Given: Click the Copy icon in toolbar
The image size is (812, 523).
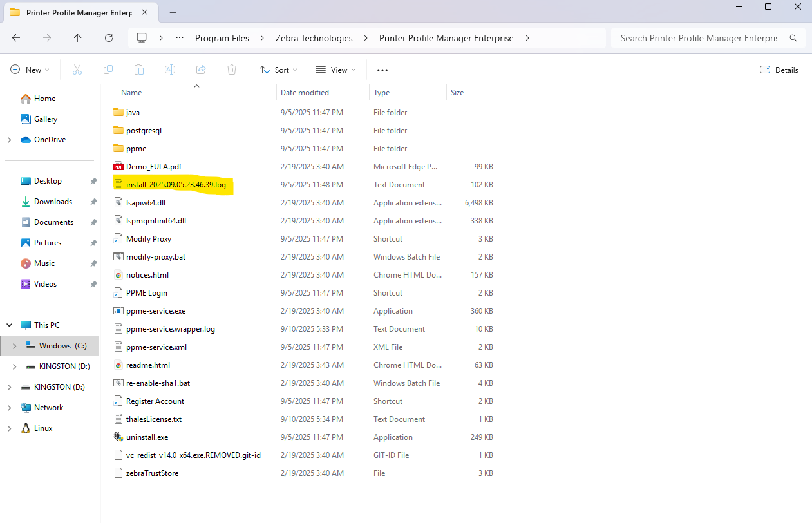Looking at the screenshot, I should point(108,70).
